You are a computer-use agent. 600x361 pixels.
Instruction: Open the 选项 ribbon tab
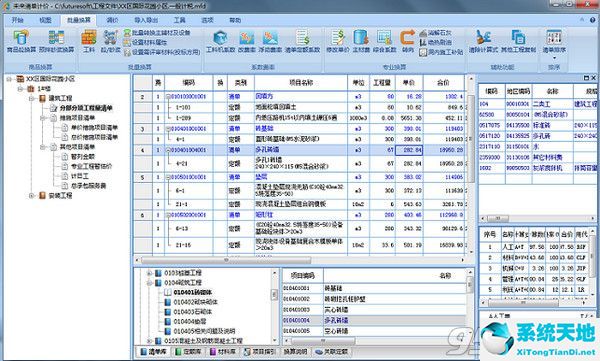(207, 20)
